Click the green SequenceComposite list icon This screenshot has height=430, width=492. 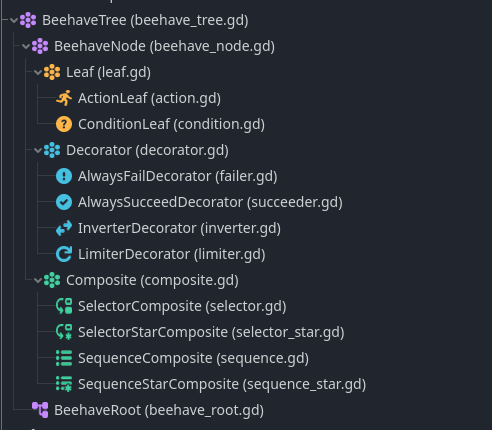click(x=64, y=358)
